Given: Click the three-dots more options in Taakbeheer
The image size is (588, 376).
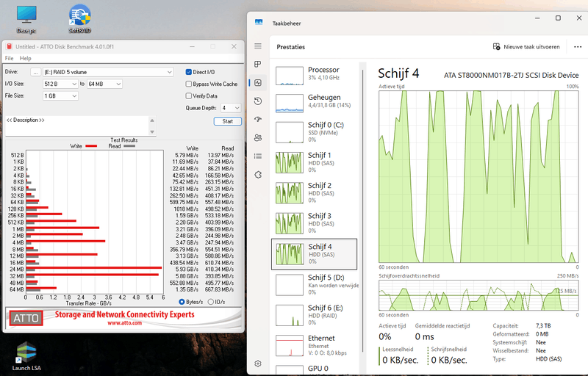Looking at the screenshot, I should pyautogui.click(x=578, y=47).
